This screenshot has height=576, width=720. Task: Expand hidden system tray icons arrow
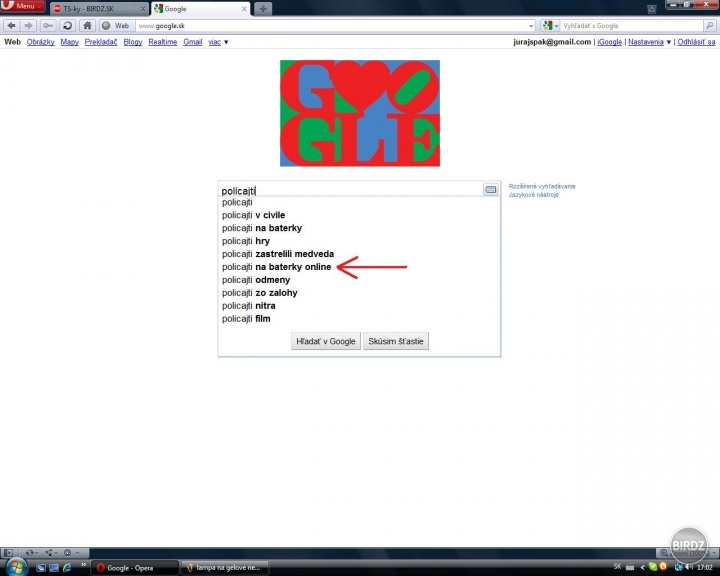click(642, 567)
